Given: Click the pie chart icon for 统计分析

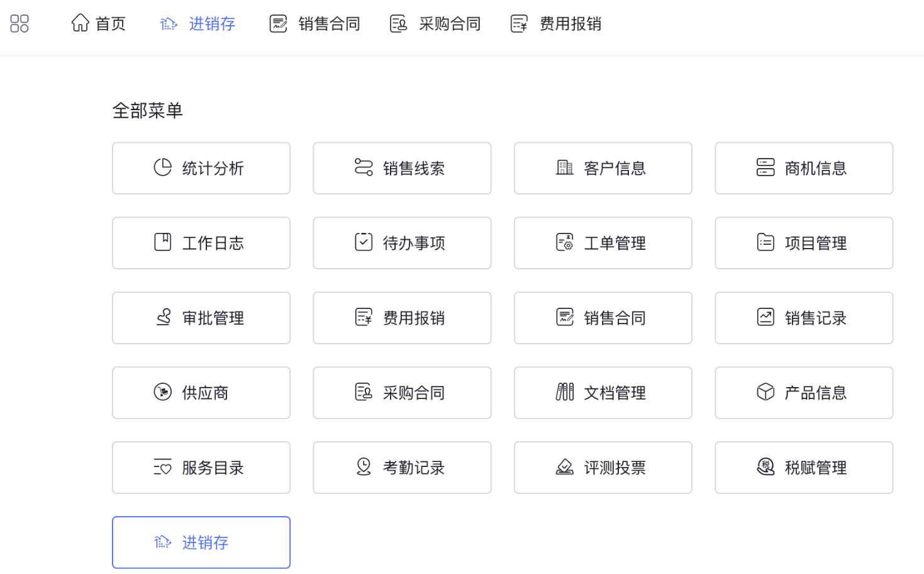Looking at the screenshot, I should pos(162,167).
